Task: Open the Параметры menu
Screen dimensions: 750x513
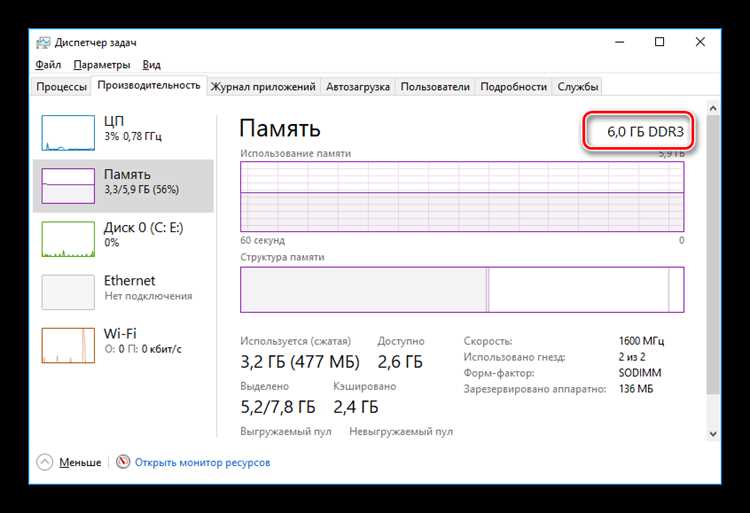Action: click(x=102, y=65)
